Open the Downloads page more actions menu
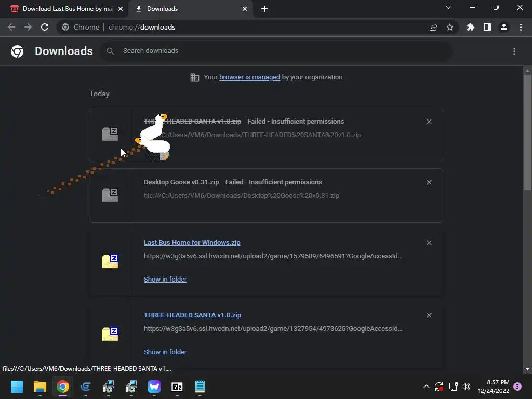Screen dimensions: 532x399 514,51
